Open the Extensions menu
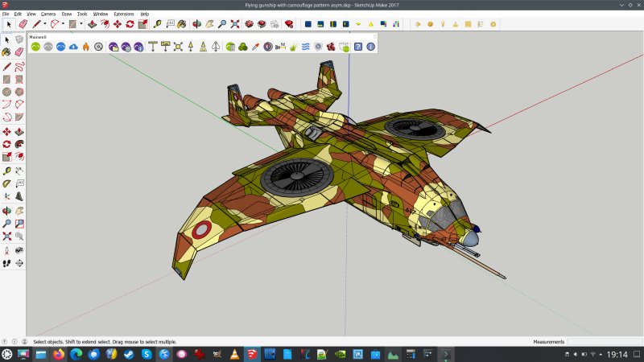 click(x=124, y=14)
